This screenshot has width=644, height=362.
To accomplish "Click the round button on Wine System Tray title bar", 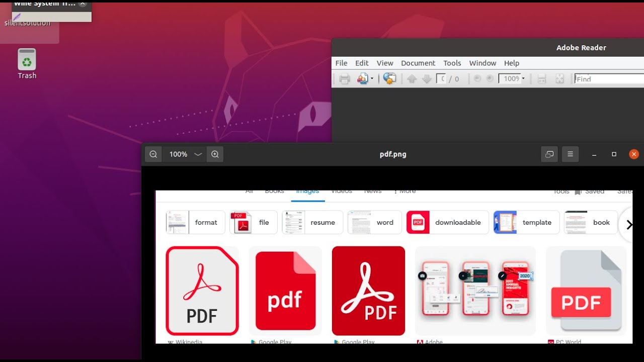I will [x=83, y=3].
